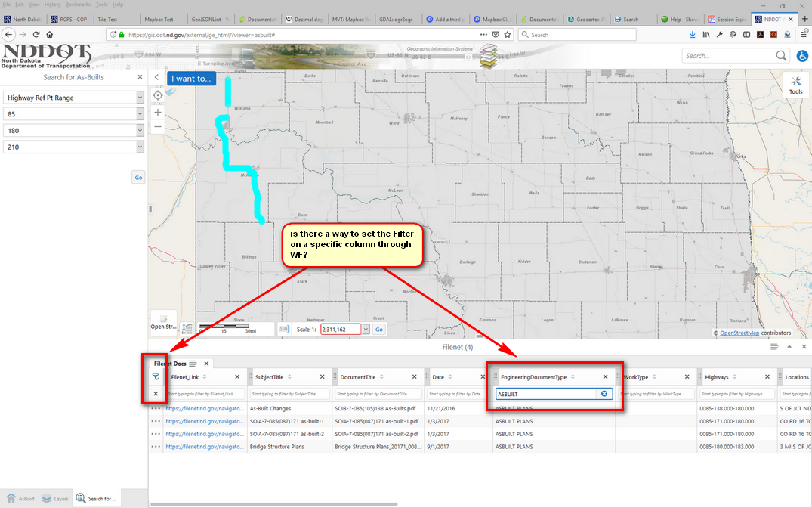Click the 0085-180.000-183.000 highways cell
Viewport: 812px width, 508px height.
pos(727,446)
